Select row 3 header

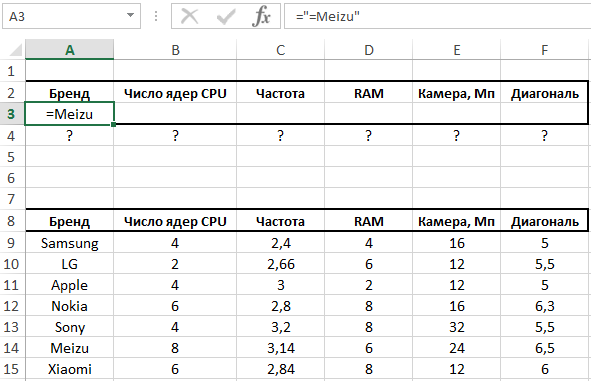11,114
